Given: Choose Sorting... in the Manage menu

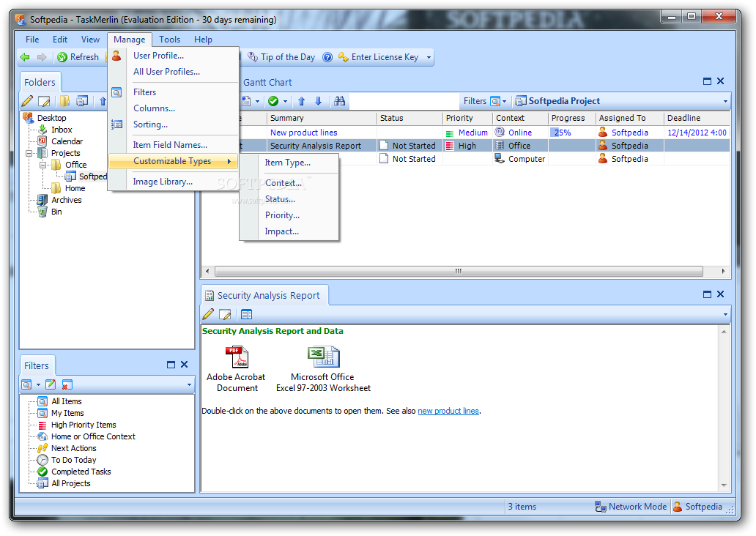Looking at the screenshot, I should click(174, 124).
